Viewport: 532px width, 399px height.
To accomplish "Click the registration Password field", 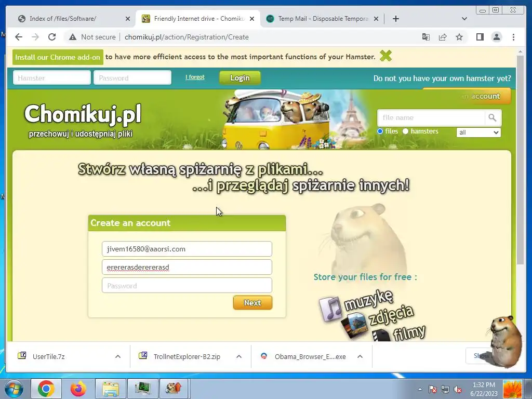I will click(x=187, y=285).
